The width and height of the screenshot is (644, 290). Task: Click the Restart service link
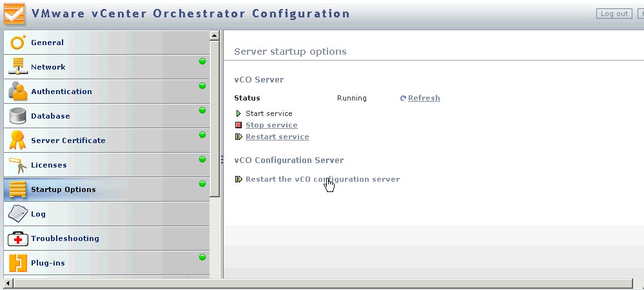277,137
